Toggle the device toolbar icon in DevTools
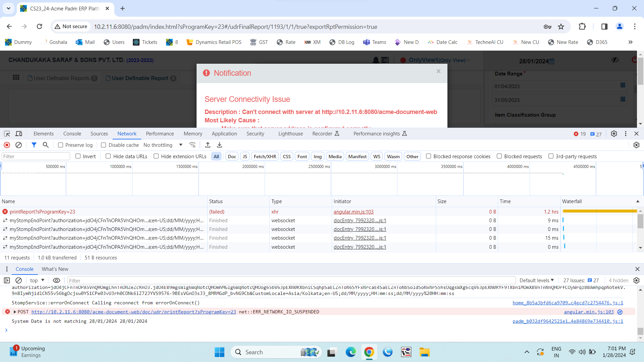The width and height of the screenshot is (644, 362). [x=19, y=134]
